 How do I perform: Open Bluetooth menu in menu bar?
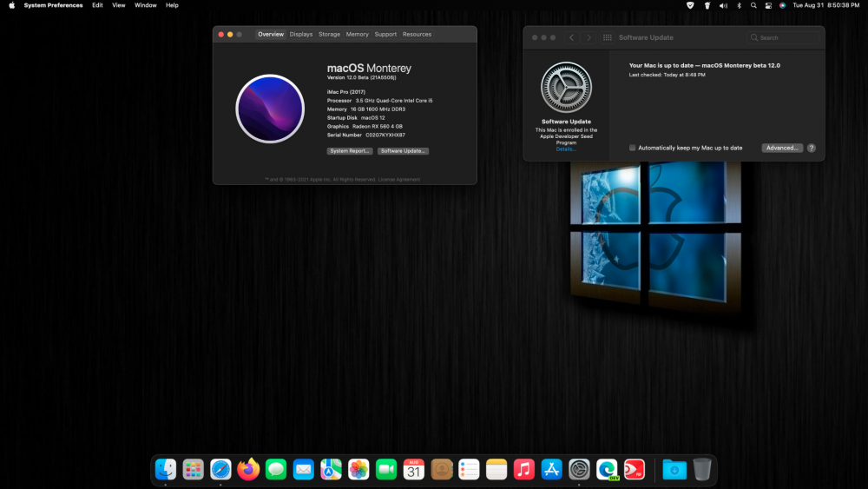click(739, 5)
